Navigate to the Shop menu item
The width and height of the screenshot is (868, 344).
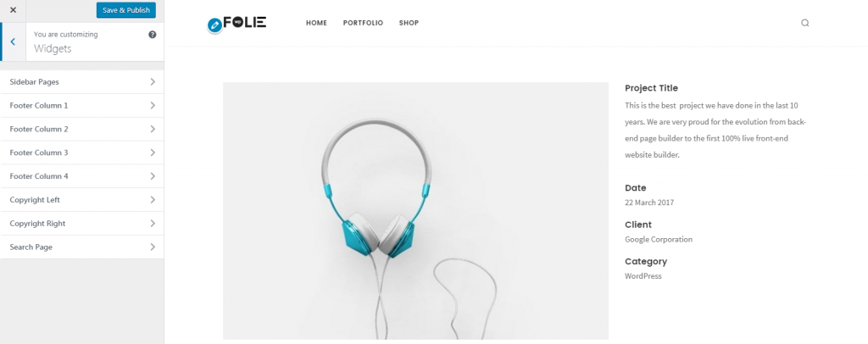tap(409, 23)
